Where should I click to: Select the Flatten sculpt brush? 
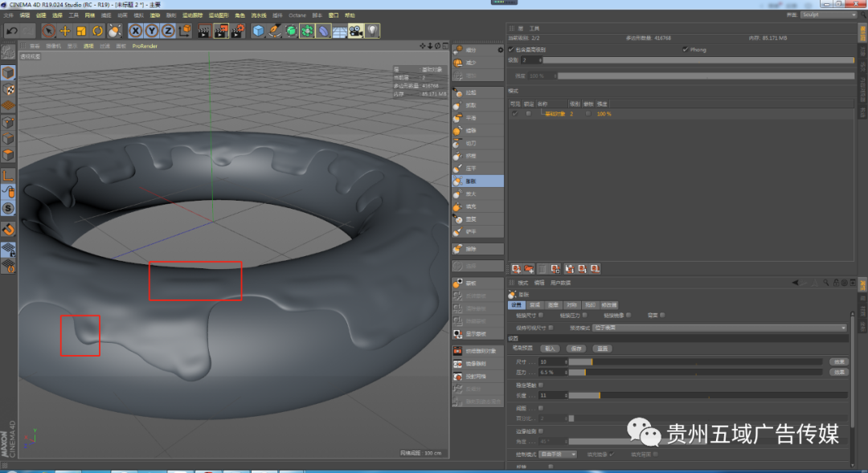click(477, 168)
